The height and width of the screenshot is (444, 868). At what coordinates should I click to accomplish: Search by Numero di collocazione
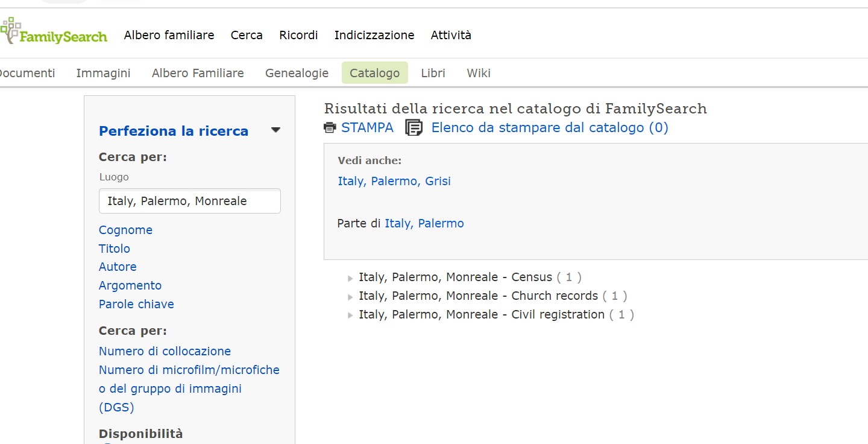(x=165, y=351)
